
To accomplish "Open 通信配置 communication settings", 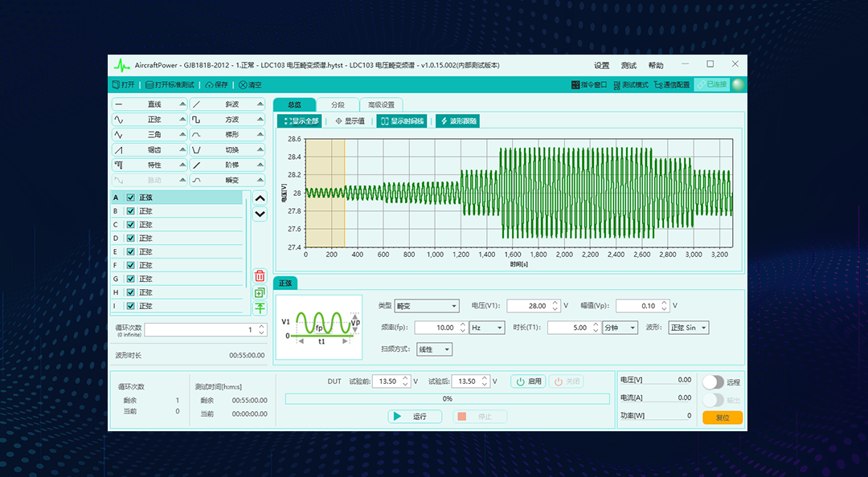I will coord(672,84).
